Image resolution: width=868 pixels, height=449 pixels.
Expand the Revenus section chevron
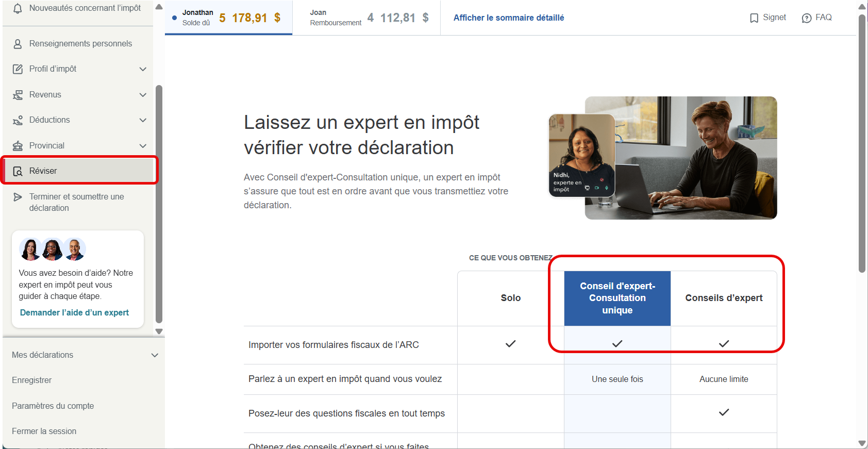click(143, 95)
